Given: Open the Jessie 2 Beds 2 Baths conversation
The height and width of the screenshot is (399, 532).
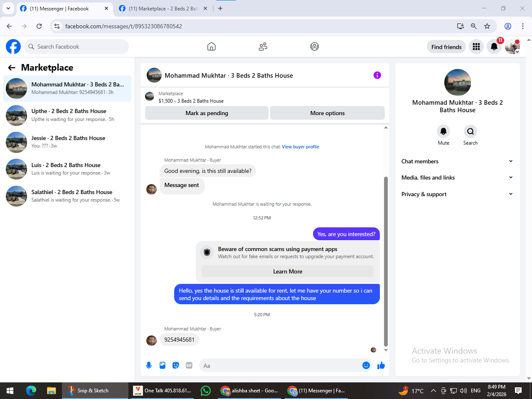Looking at the screenshot, I should 67,142.
